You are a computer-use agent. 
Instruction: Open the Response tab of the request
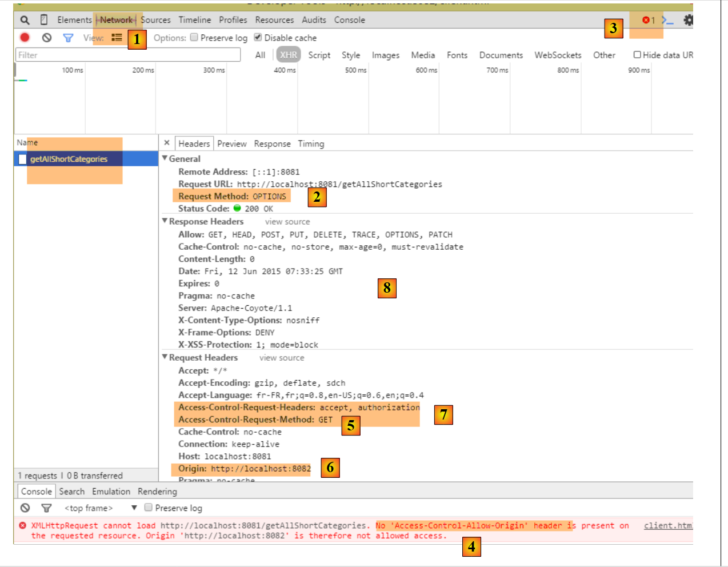272,144
